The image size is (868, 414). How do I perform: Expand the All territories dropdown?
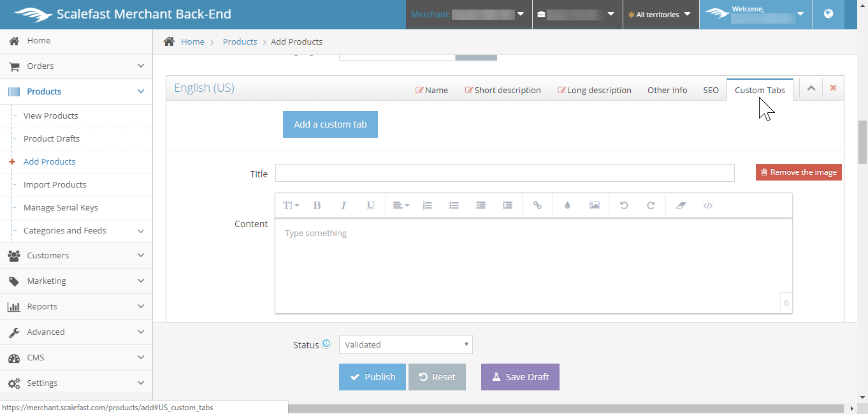[x=660, y=15]
